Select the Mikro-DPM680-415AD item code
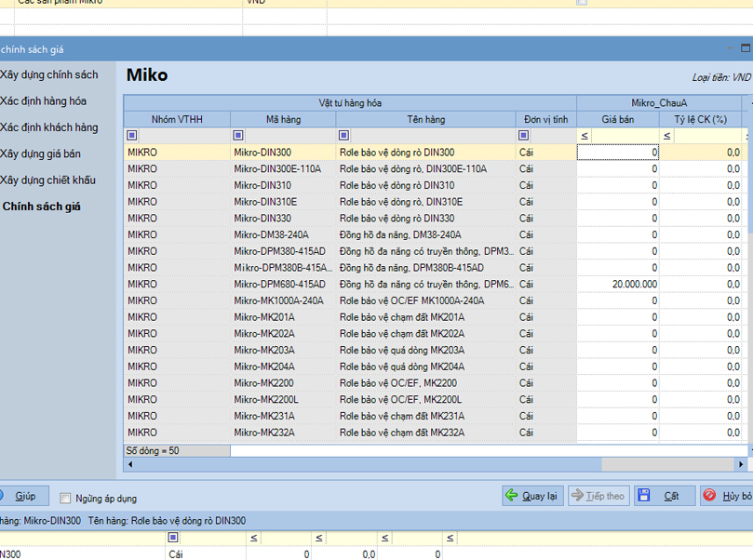 tap(279, 284)
